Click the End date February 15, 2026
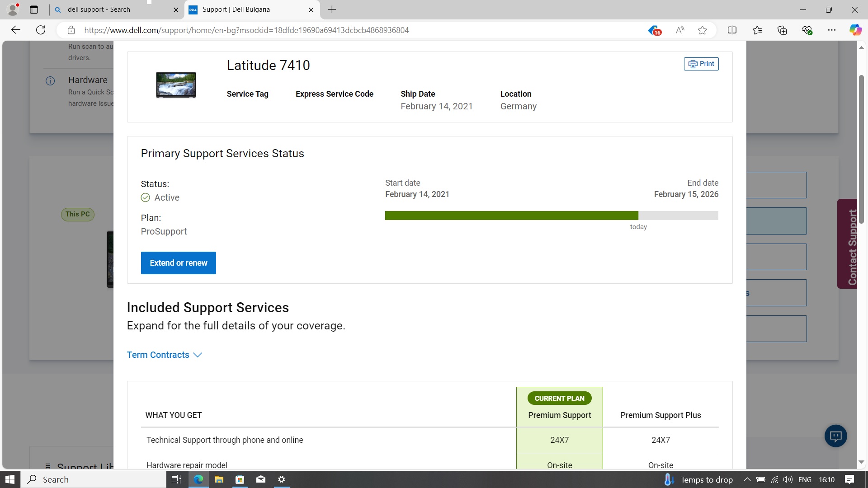This screenshot has width=868, height=488. [686, 194]
